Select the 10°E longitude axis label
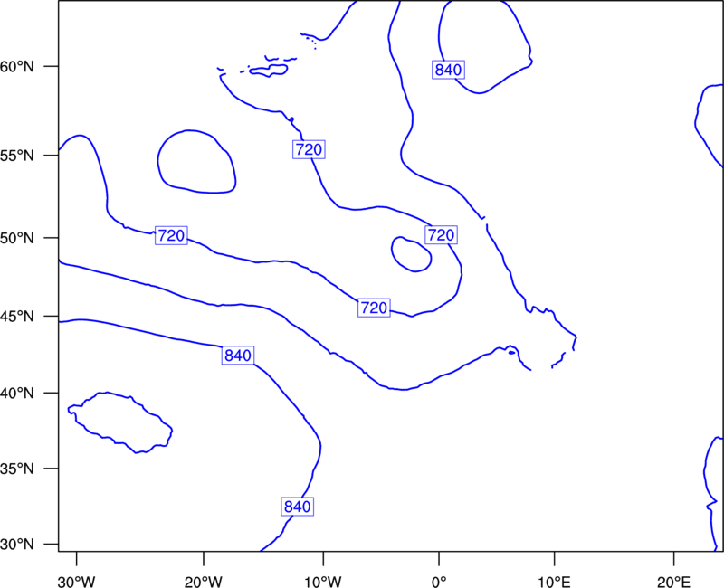This screenshot has width=724, height=588. click(x=553, y=582)
